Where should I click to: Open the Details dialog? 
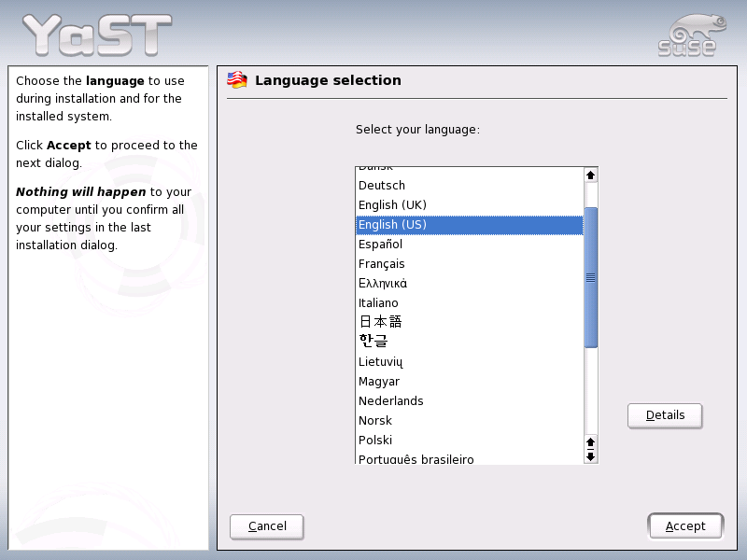click(x=665, y=415)
